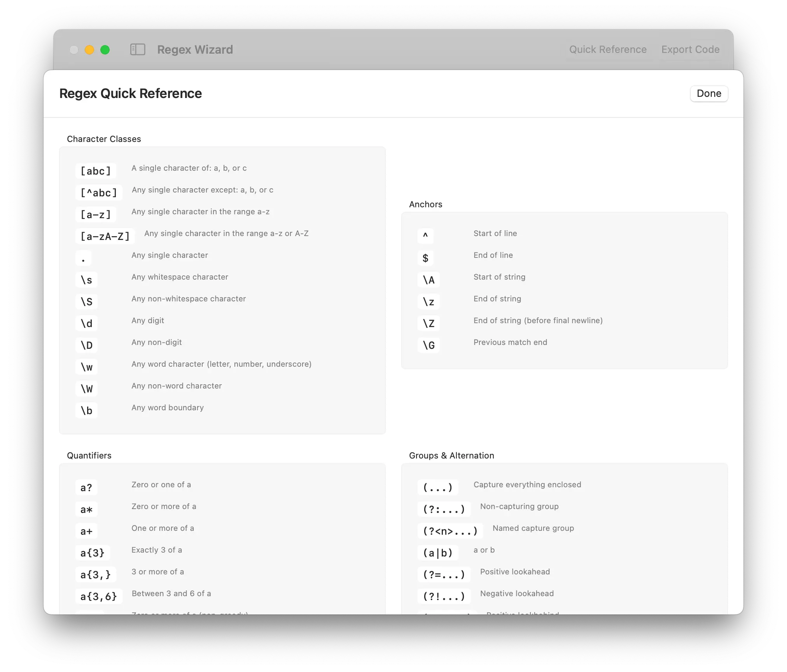Select the \G previous match end token
Viewport: 787px width, 672px height.
pos(428,345)
